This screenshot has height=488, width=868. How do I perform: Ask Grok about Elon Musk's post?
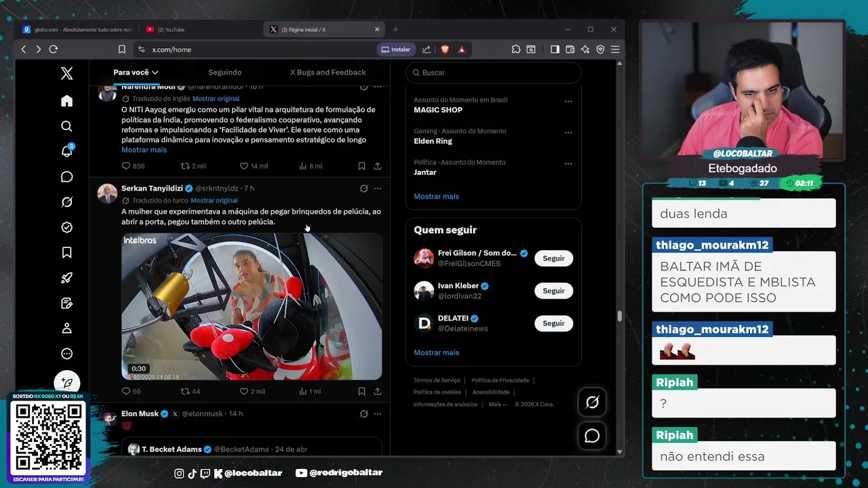coord(364,413)
